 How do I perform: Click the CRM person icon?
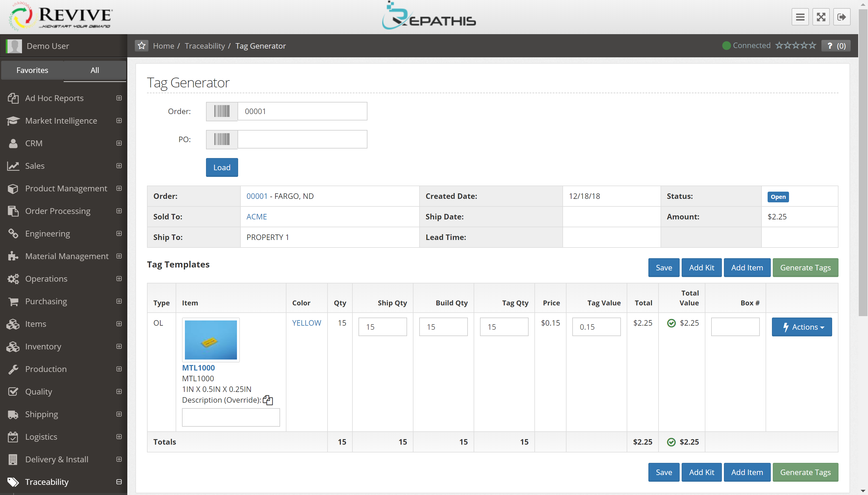pyautogui.click(x=13, y=143)
